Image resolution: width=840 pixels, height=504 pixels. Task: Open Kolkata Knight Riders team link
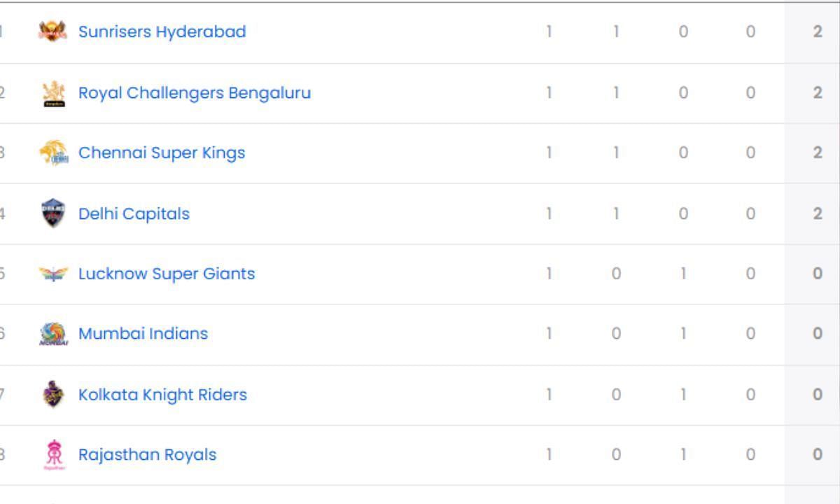tap(162, 395)
